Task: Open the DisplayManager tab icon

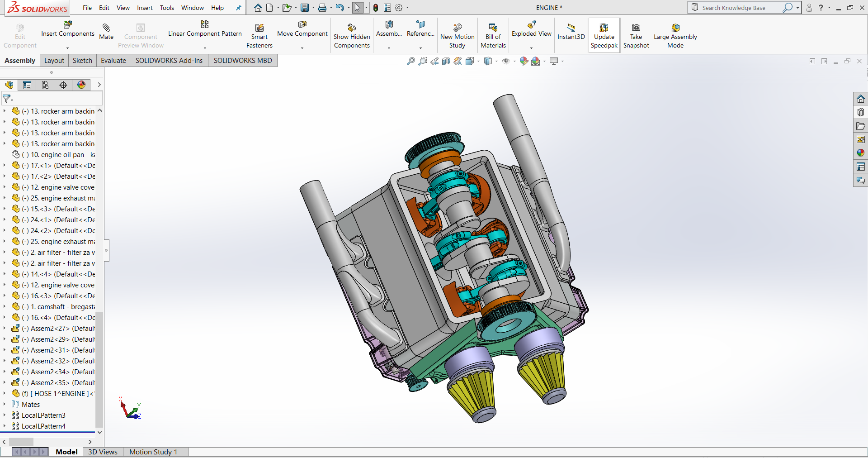Action: (81, 85)
